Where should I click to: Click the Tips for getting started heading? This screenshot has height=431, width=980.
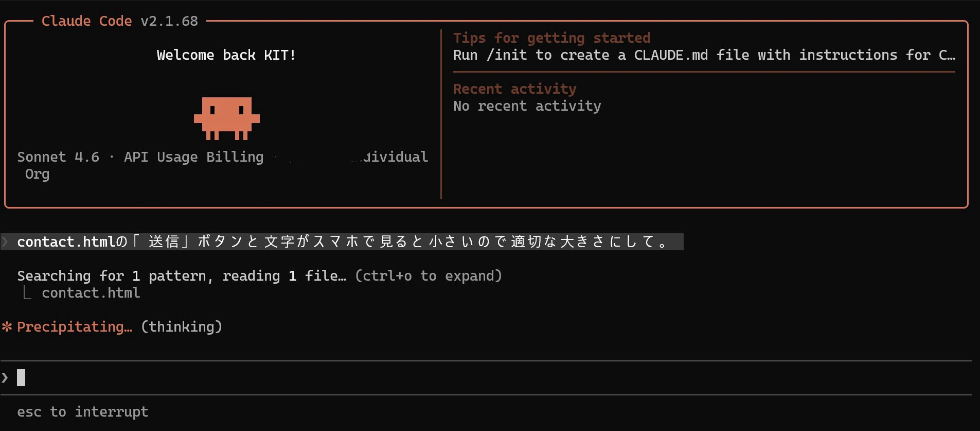tap(551, 38)
